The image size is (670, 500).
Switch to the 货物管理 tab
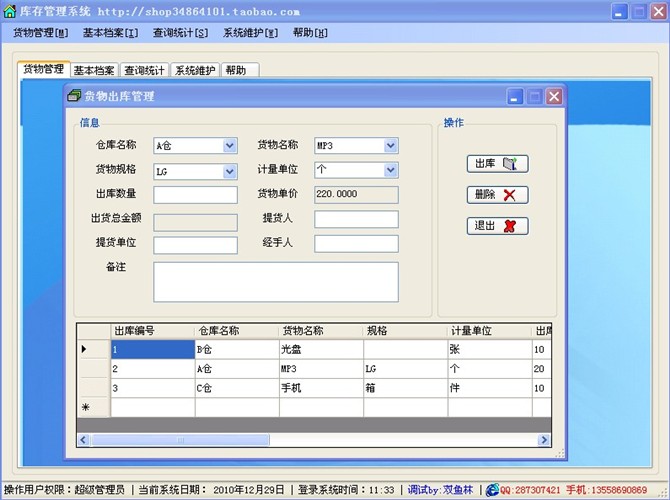coord(44,69)
